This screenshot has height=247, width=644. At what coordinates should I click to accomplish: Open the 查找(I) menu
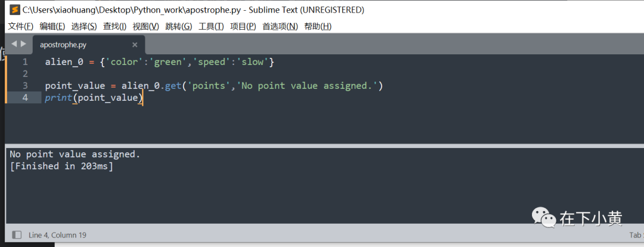114,26
